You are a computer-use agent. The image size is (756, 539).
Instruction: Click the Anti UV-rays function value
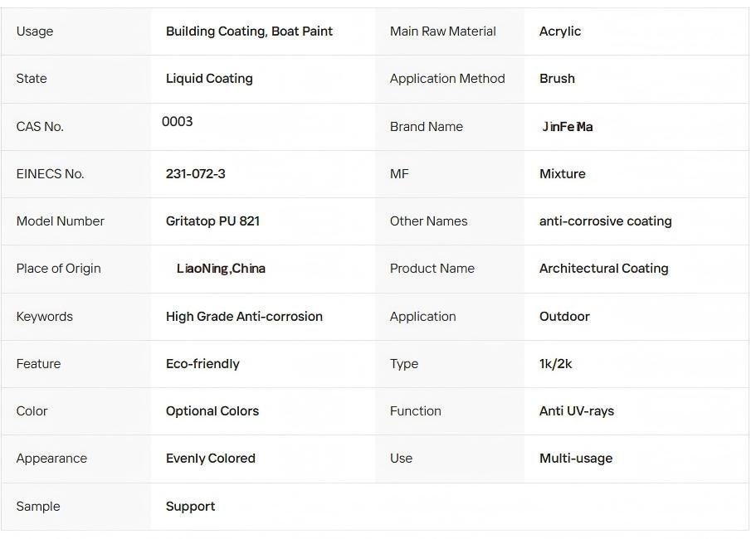tap(577, 411)
